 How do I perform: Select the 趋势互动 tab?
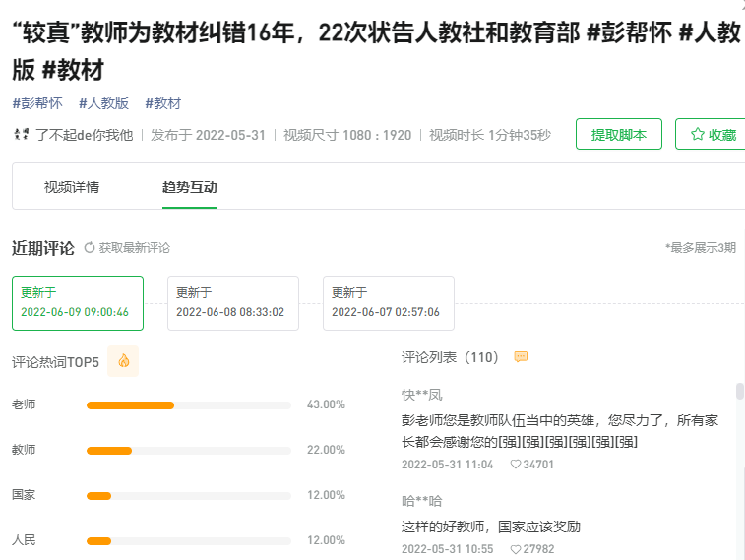[x=190, y=187]
